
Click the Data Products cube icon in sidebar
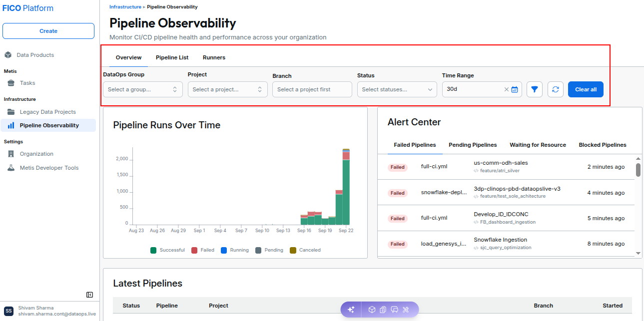pos(7,55)
